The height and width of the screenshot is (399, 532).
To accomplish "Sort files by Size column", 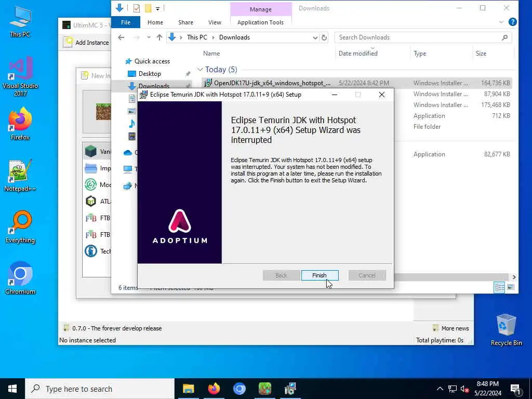I will [x=481, y=54].
